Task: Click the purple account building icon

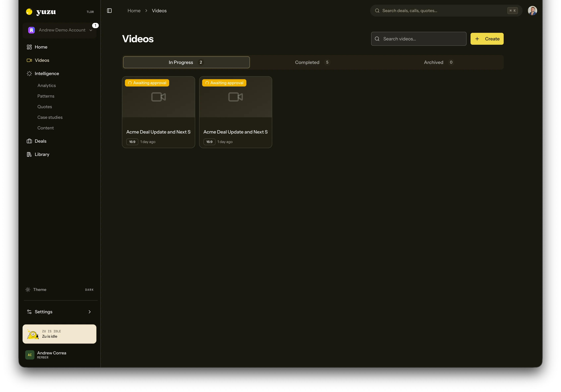Action: tap(31, 30)
